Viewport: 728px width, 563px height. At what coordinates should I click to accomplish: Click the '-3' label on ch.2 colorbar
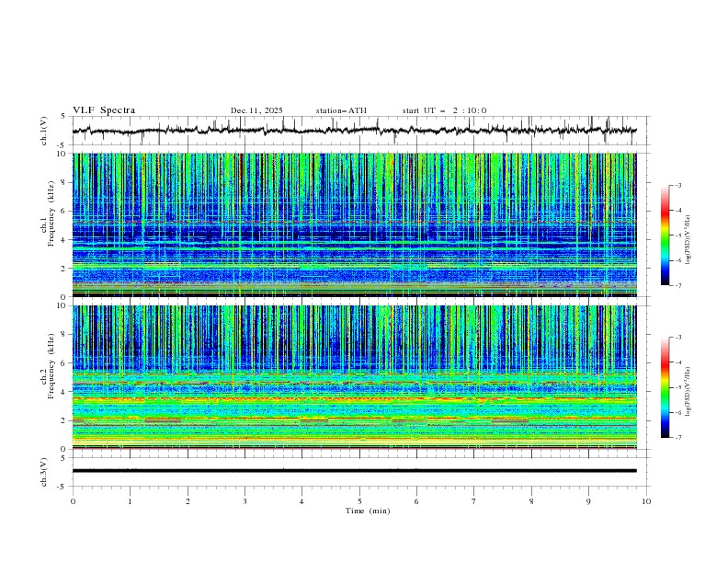point(677,338)
